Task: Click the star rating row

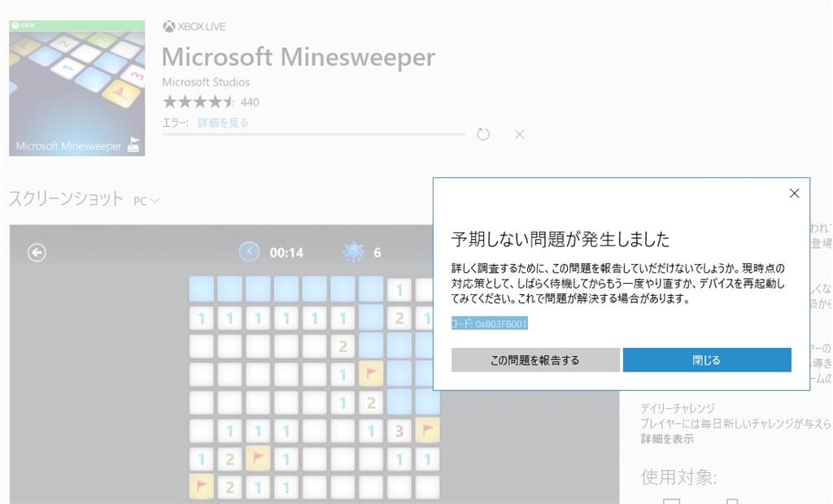Action: [199, 102]
